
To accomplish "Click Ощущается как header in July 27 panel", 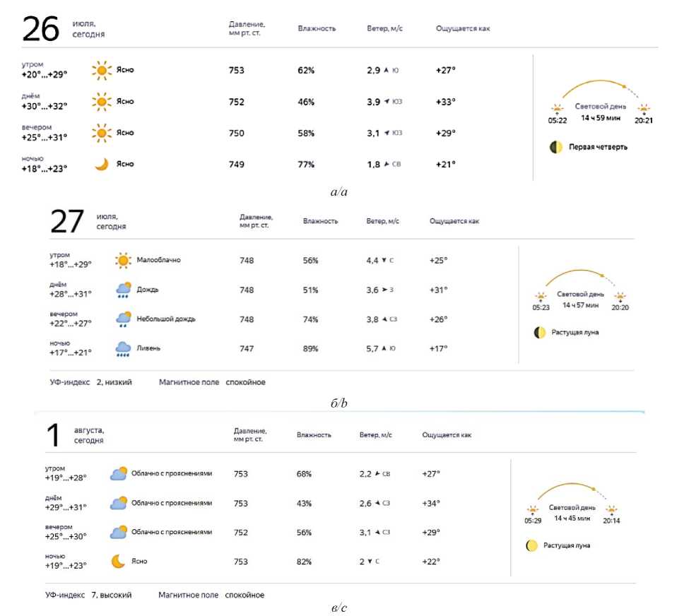I will coord(454,221).
